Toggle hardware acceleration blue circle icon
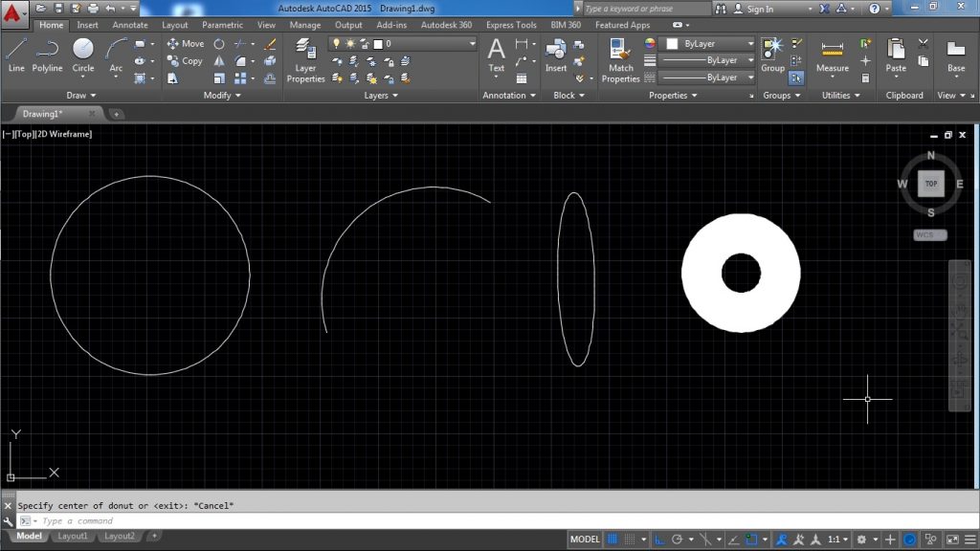This screenshot has width=980, height=551. [910, 540]
